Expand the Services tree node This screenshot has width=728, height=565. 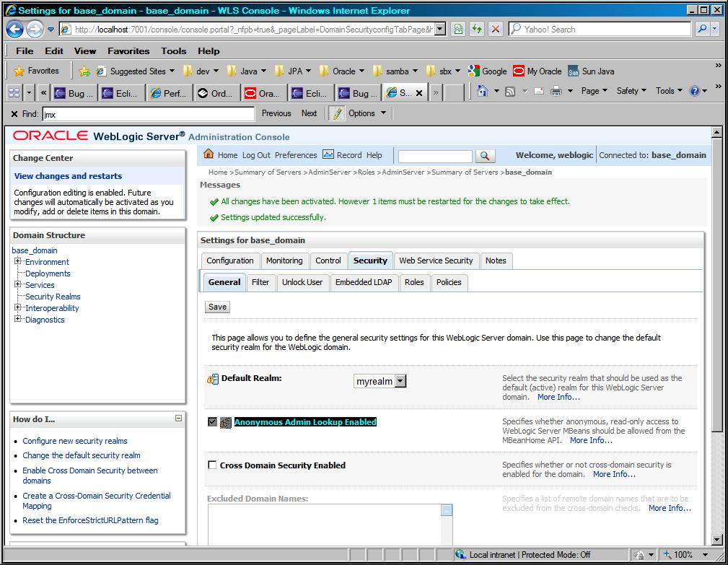coord(17,284)
